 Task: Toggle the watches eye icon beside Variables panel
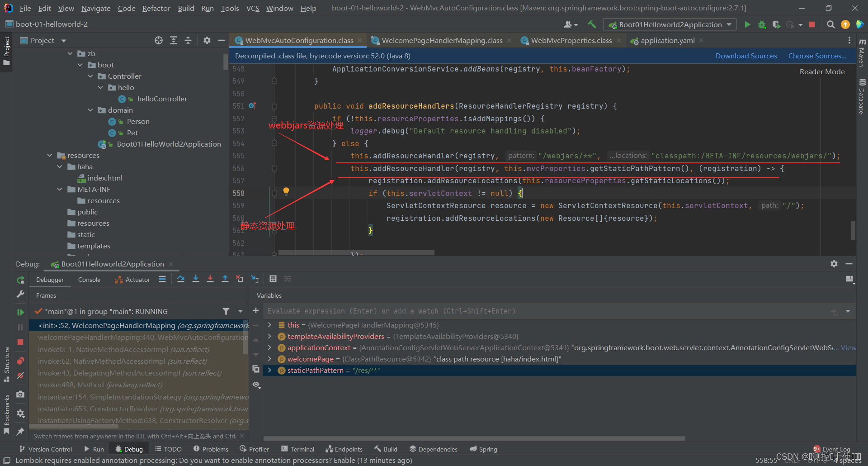[256, 385]
